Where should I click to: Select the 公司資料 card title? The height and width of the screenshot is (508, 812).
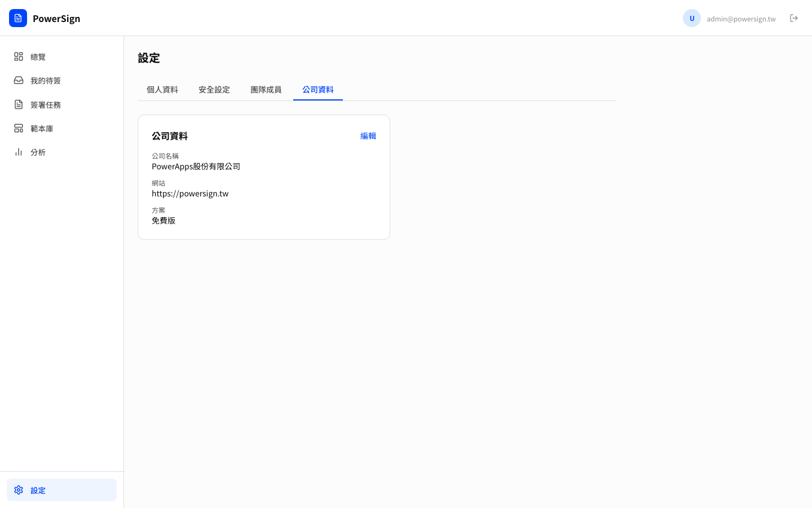pyautogui.click(x=170, y=135)
